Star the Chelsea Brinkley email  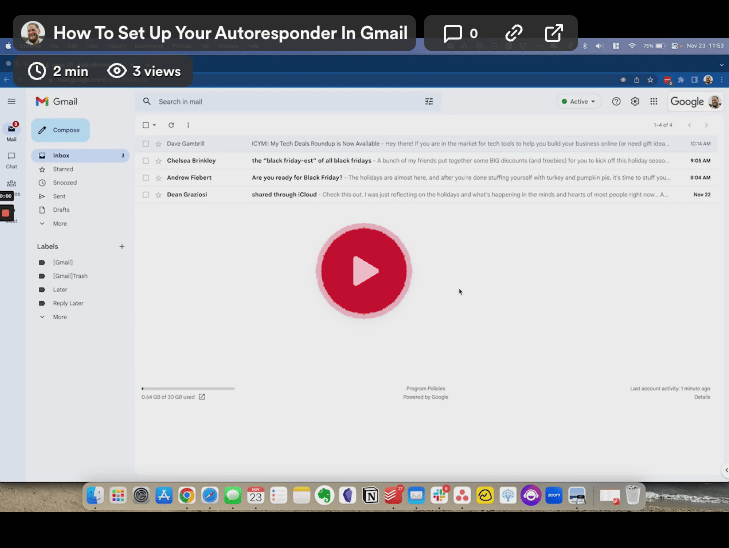[159, 161]
